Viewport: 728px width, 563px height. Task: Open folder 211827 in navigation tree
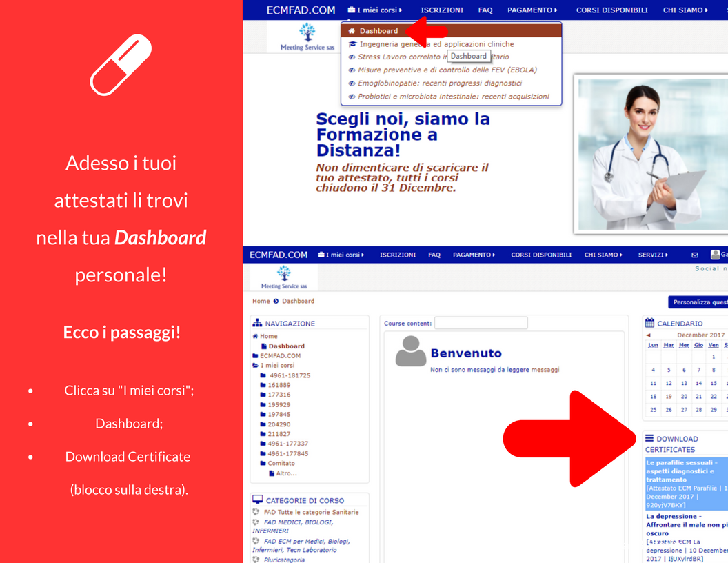pyautogui.click(x=279, y=434)
